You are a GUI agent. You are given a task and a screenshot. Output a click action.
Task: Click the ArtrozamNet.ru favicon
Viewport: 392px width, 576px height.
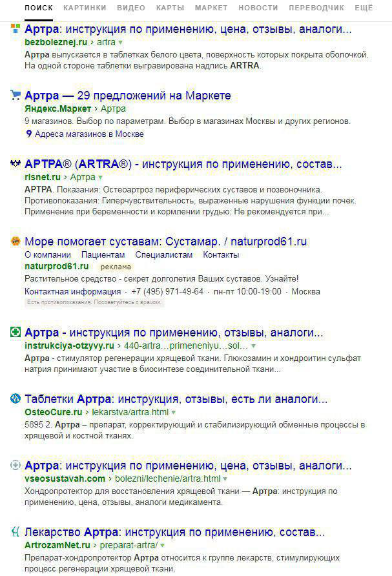pyautogui.click(x=15, y=531)
